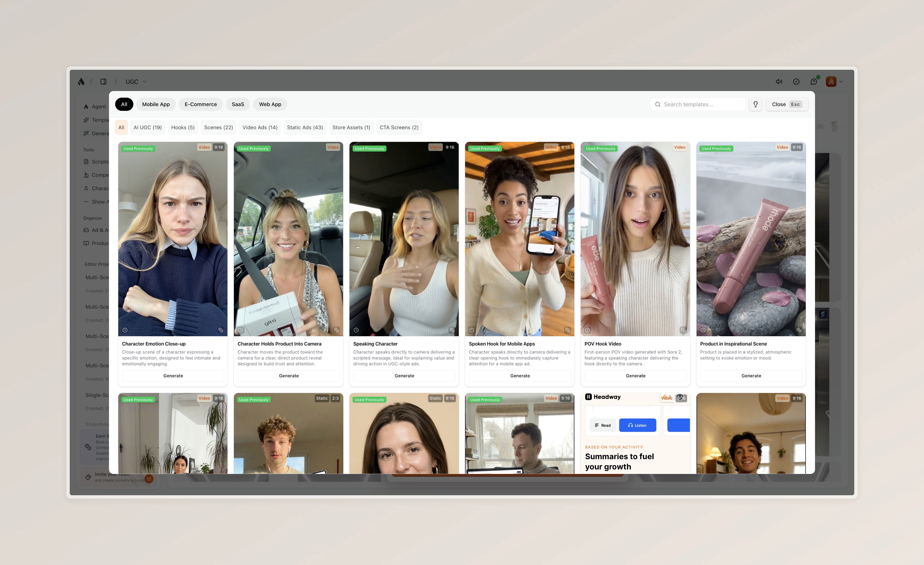The width and height of the screenshot is (924, 565).
Task: Switch to the AI UGC (19) tab
Action: click(147, 127)
